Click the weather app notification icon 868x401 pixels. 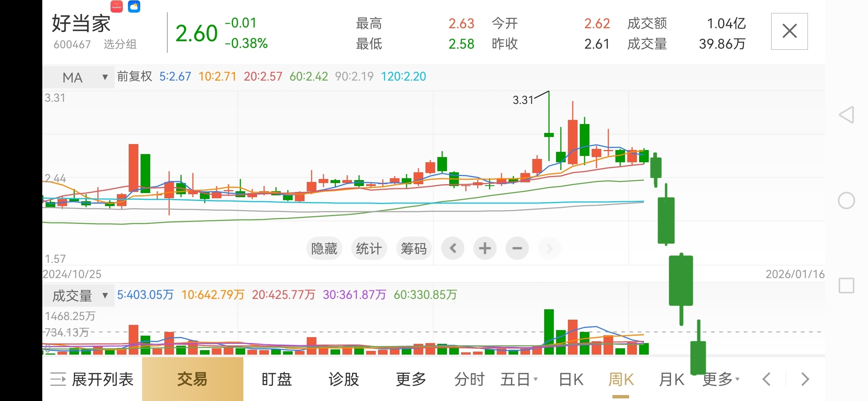[134, 7]
